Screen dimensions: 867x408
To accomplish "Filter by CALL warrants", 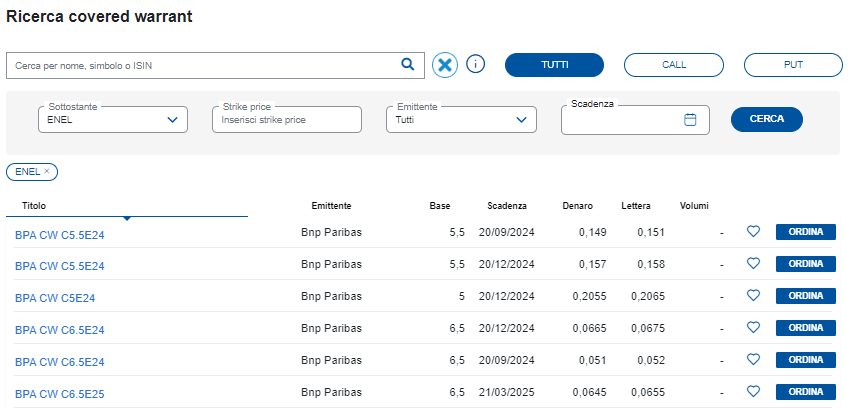I will point(674,65).
